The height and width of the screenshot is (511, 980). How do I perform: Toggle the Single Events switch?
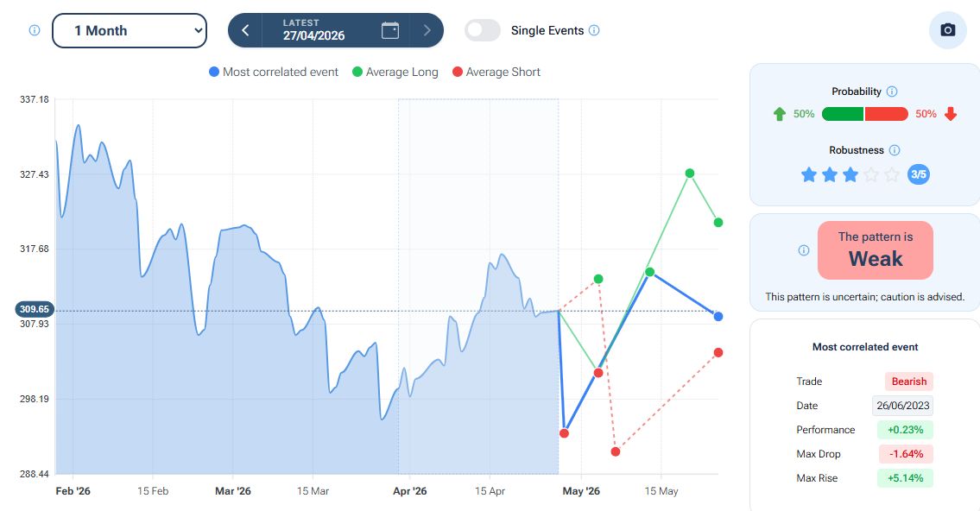click(483, 30)
